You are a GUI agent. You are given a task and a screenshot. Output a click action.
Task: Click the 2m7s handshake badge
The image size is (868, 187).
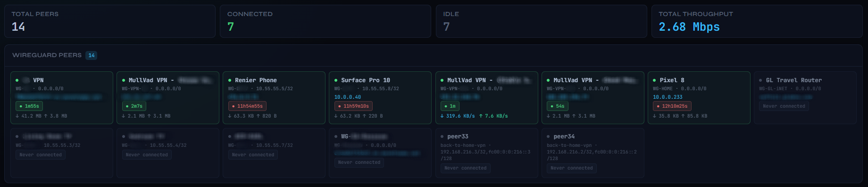[134, 106]
